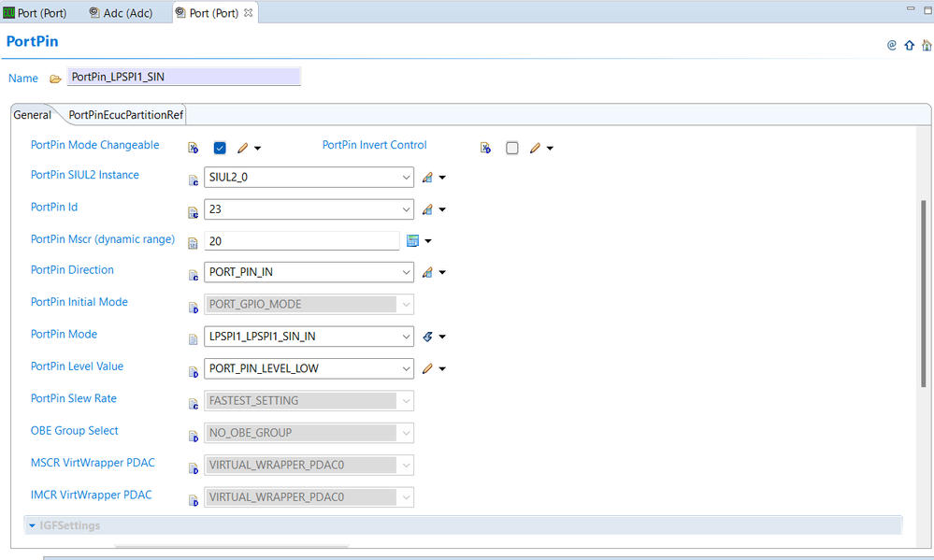Image resolution: width=934 pixels, height=560 pixels.
Task: Click the file icon beside OBE Group Select
Action: pyautogui.click(x=193, y=436)
